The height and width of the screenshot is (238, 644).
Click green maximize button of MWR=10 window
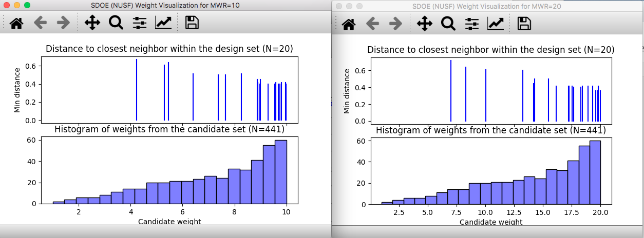pyautogui.click(x=27, y=5)
